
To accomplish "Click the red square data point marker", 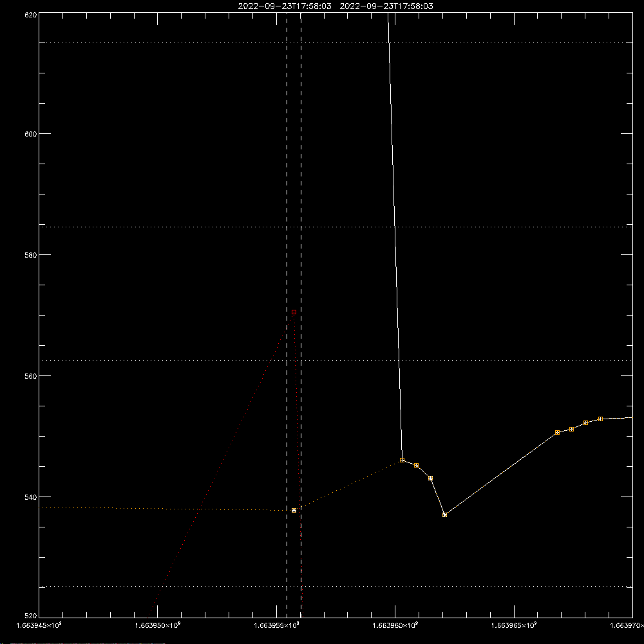I will [294, 312].
